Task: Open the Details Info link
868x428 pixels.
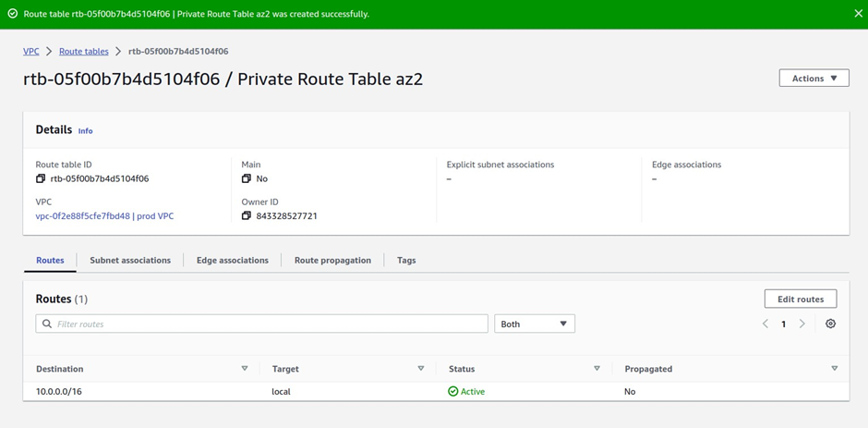Action: pos(85,131)
